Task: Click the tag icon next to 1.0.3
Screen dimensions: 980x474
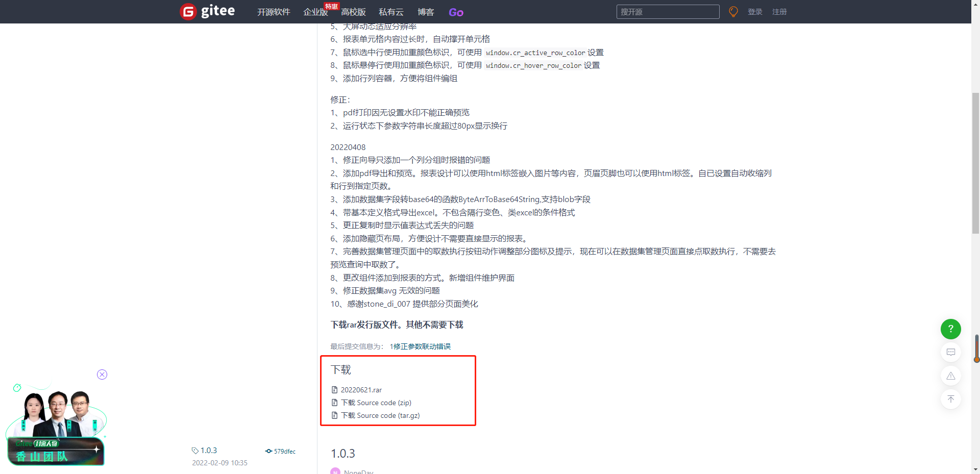Action: pos(195,451)
